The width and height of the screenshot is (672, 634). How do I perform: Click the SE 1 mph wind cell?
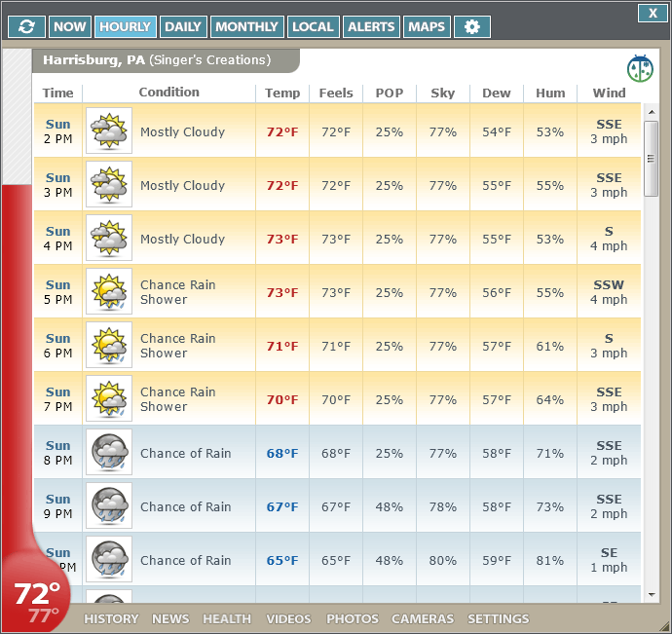[x=609, y=560]
